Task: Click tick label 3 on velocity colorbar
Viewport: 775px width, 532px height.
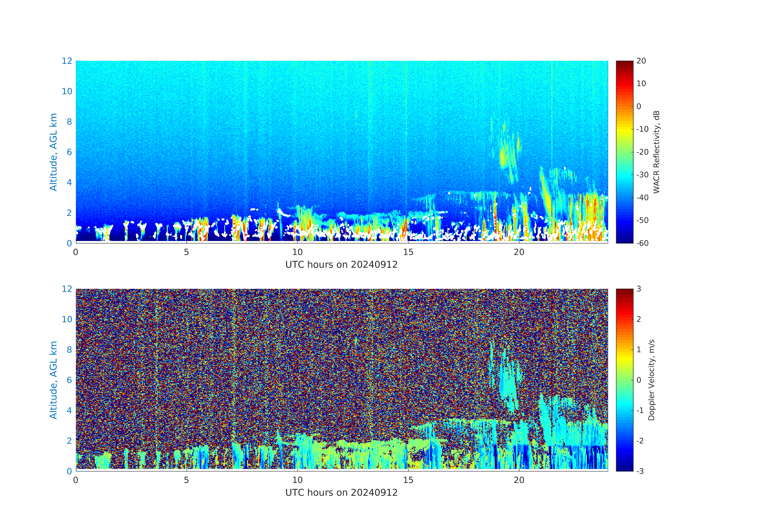Action: [x=639, y=289]
